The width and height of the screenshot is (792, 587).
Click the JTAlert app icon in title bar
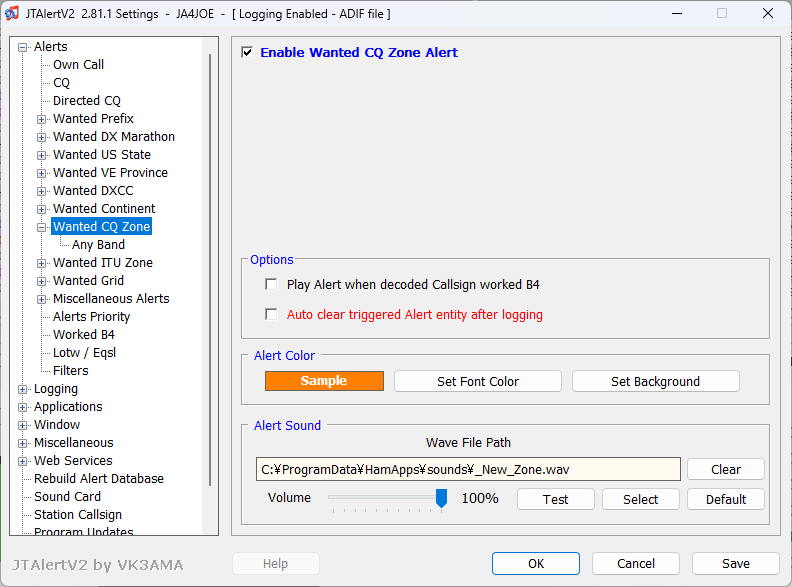click(12, 13)
